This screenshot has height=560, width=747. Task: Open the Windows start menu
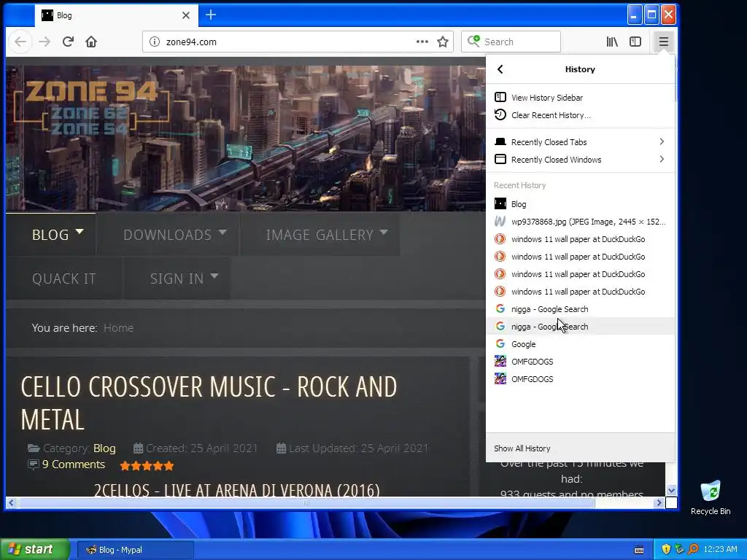point(34,549)
